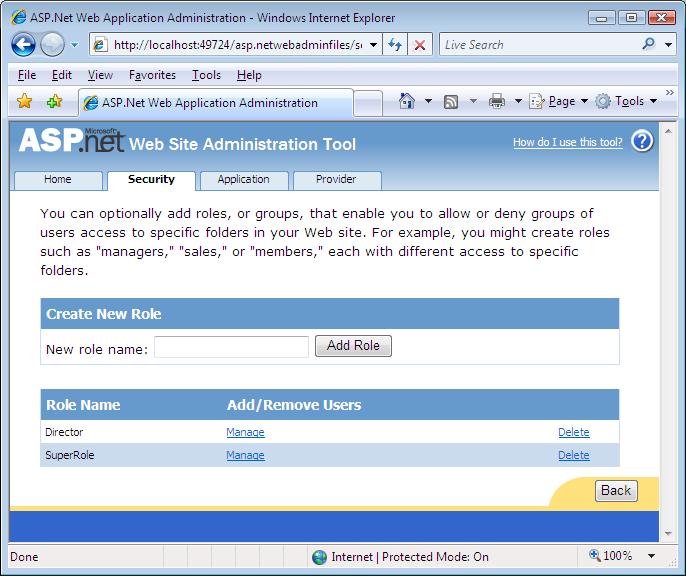Click the scrollbar up arrow
Viewport: 686px width, 576px height.
click(668, 131)
